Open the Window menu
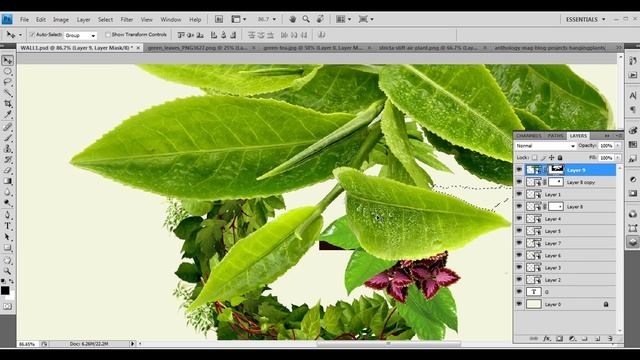This screenshot has width=640, height=360. click(x=171, y=19)
